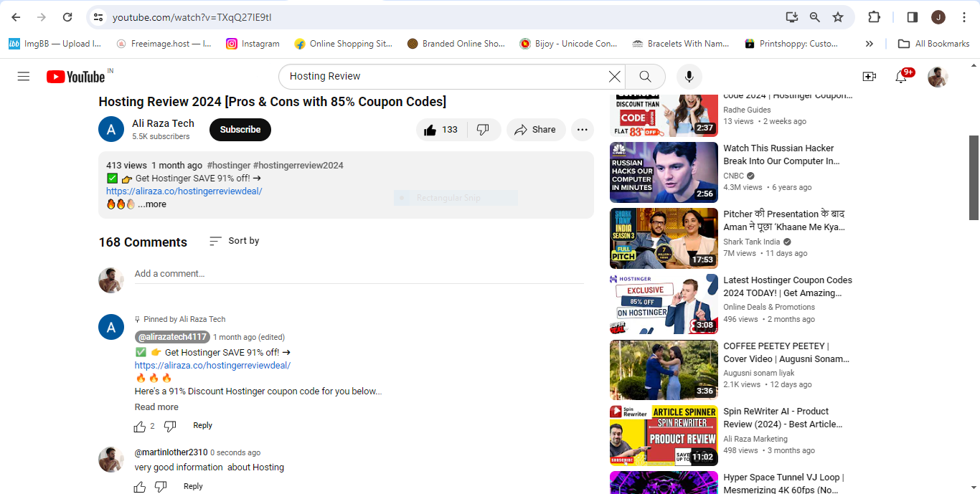The width and height of the screenshot is (980, 494).
Task: Like the video with thumbs up 133
Action: click(440, 130)
